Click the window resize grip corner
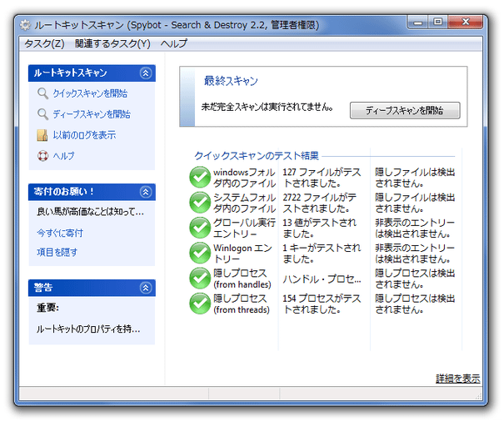Viewport: 504px width, 422px height. [x=478, y=395]
